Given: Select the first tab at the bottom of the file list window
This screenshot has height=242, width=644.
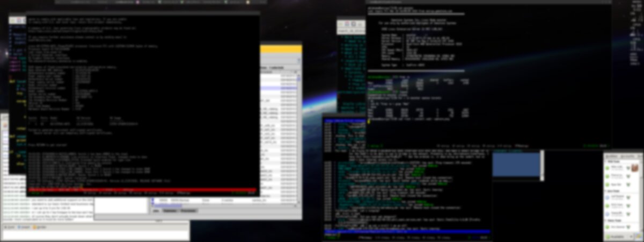Looking at the screenshot, I should (x=156, y=211).
